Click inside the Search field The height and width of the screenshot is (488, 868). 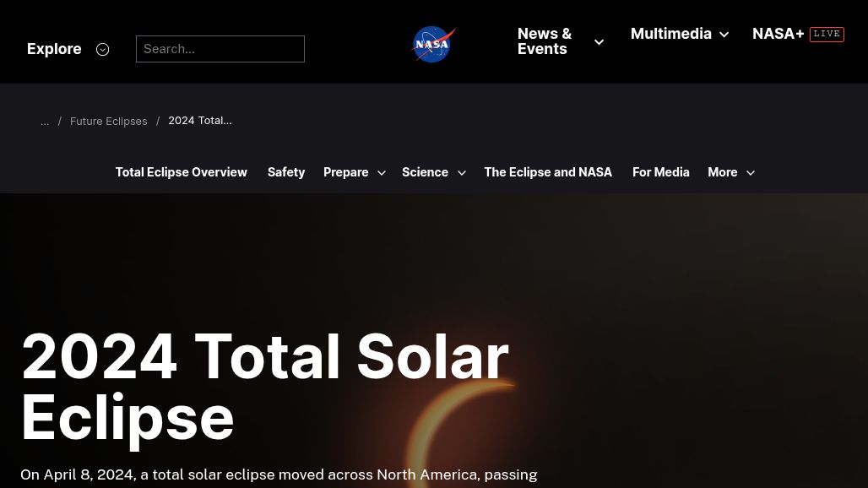[x=220, y=49]
